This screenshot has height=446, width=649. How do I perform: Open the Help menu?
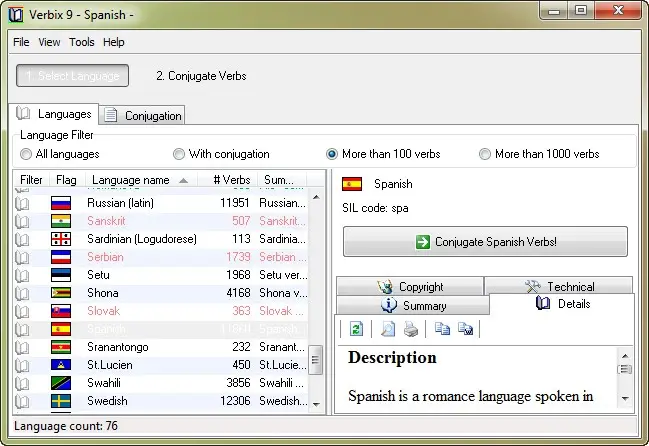pos(114,42)
